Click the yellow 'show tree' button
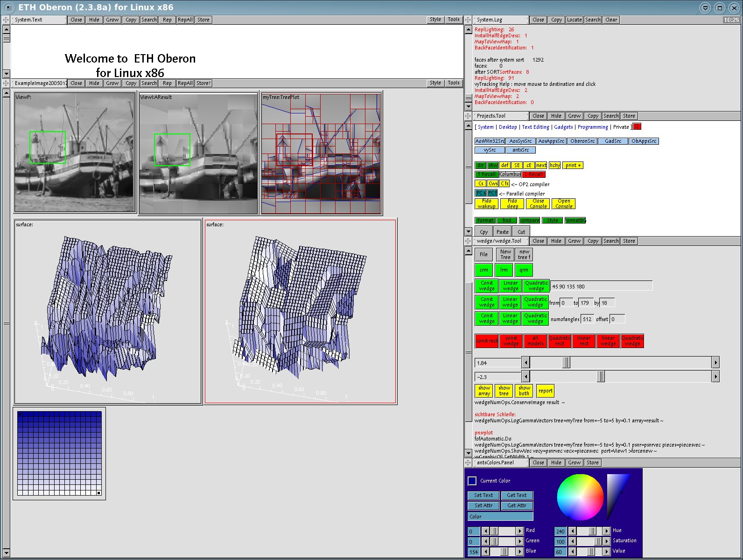The width and height of the screenshot is (743, 560). coord(504,391)
